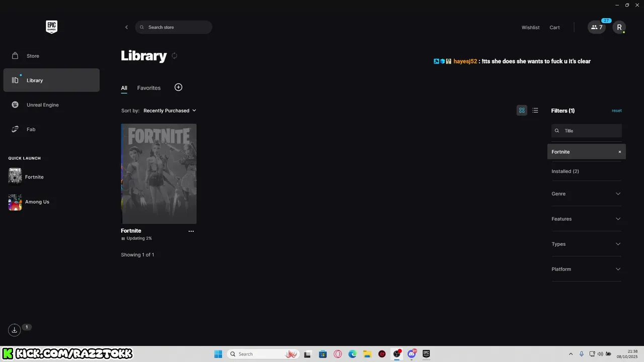
Task: Go back using the arrow beside search
Action: click(x=126, y=27)
